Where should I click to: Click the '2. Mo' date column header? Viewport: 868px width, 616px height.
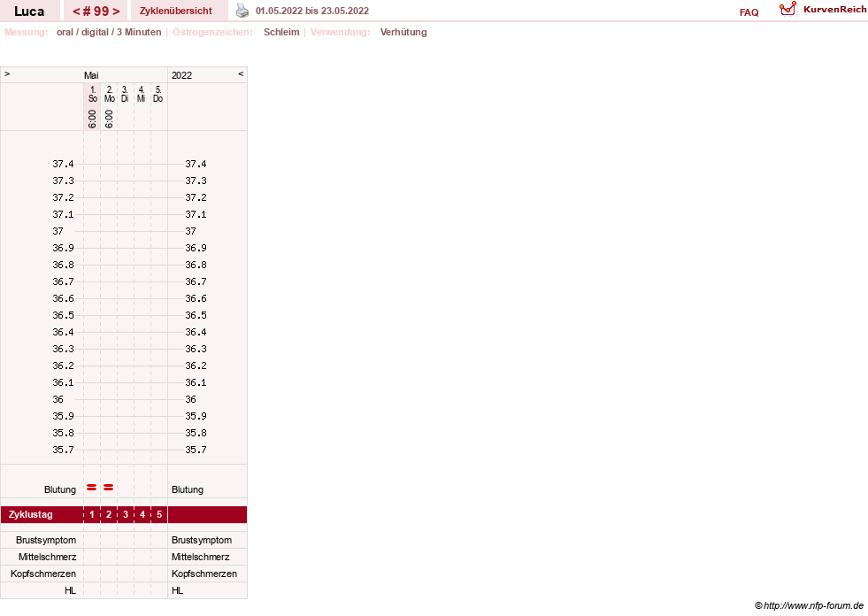(109, 94)
